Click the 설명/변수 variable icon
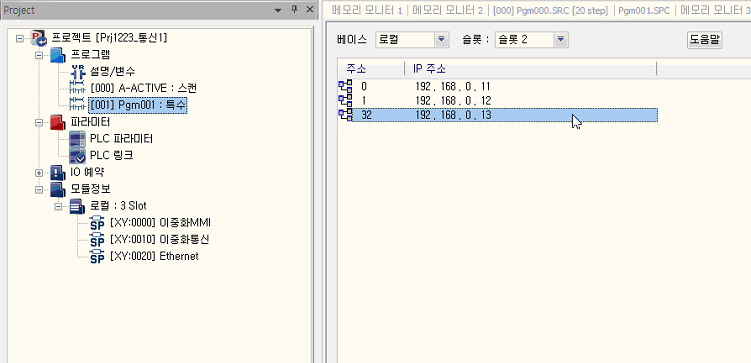This screenshot has height=363, width=751. point(77,72)
